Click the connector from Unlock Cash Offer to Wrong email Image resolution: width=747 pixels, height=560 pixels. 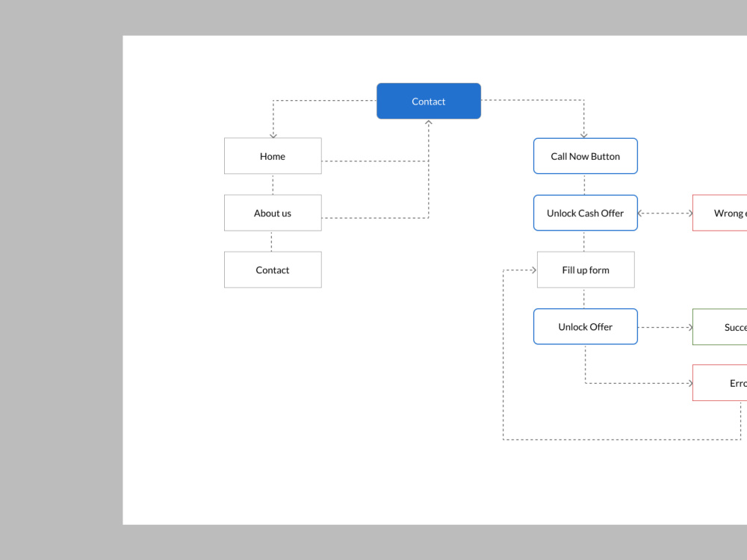(x=665, y=212)
